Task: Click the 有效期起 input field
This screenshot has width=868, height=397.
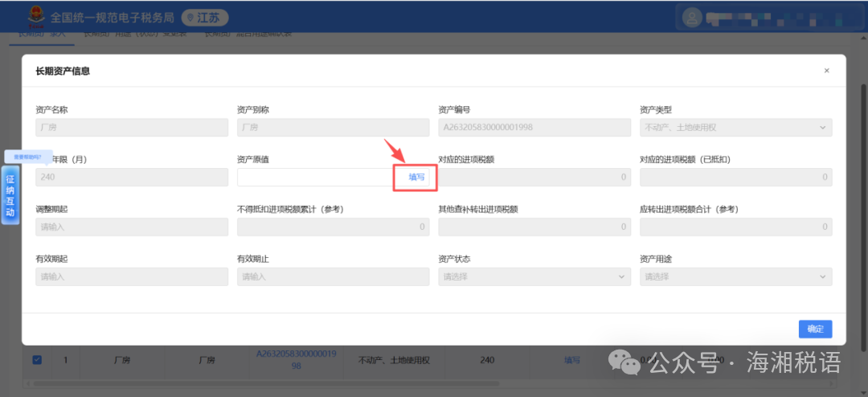Action: point(132,276)
